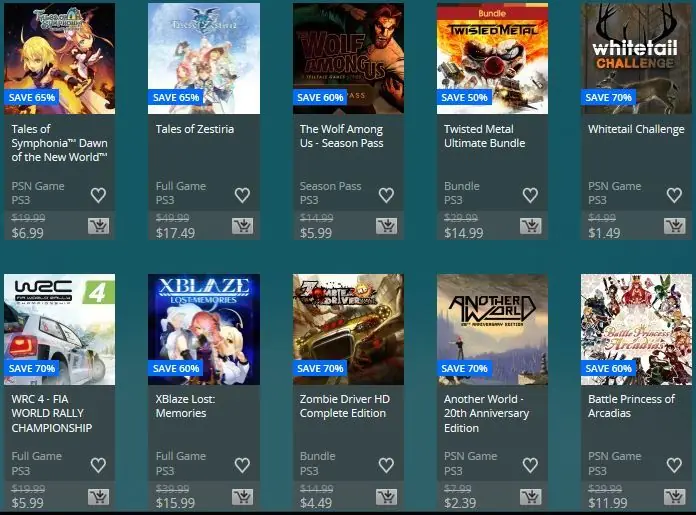This screenshot has width=696, height=515.
Task: Wishlist Tales of Symphonia heart icon
Action: coord(99,195)
